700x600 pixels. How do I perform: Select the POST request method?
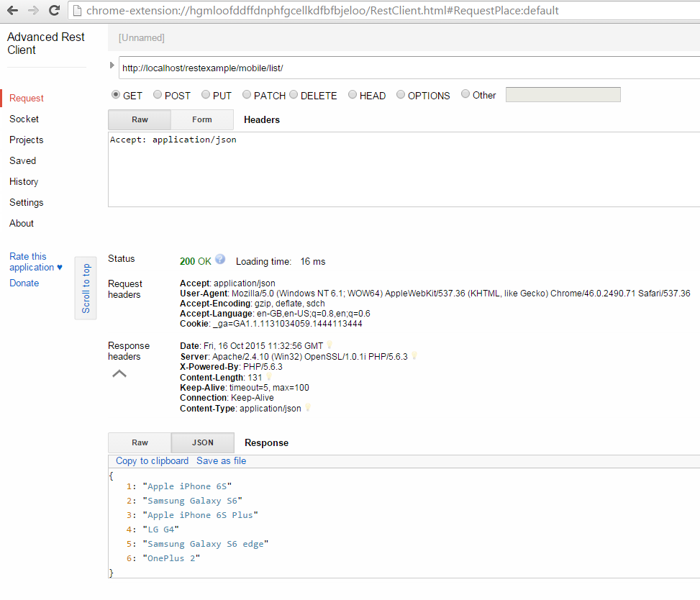(x=157, y=94)
